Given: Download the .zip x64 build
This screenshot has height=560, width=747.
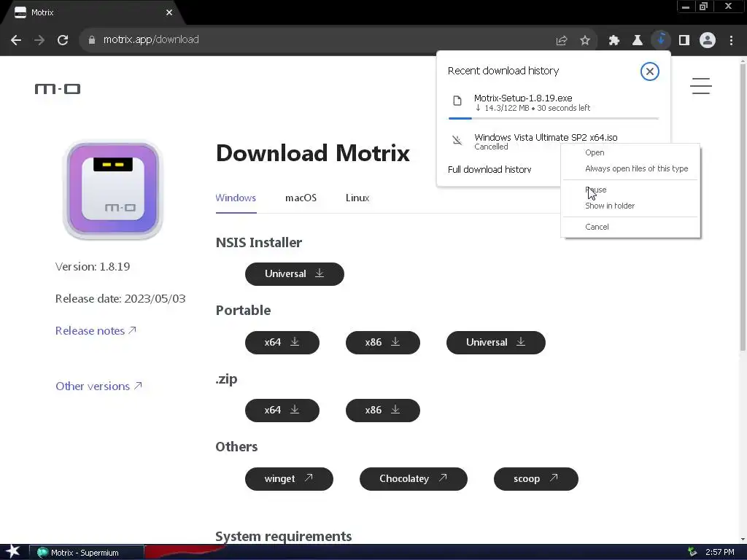Looking at the screenshot, I should pyautogui.click(x=282, y=411).
